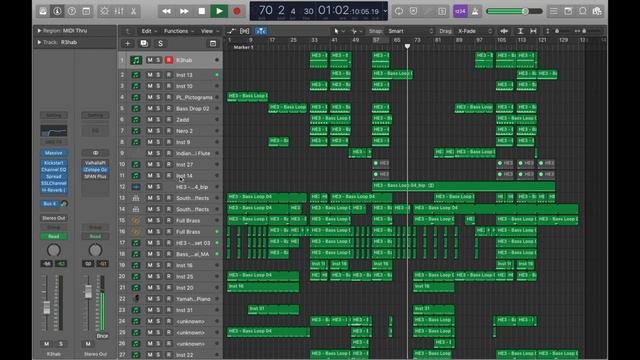The image size is (640, 360).
Task: Mute the Zedd track
Action: coord(150,120)
